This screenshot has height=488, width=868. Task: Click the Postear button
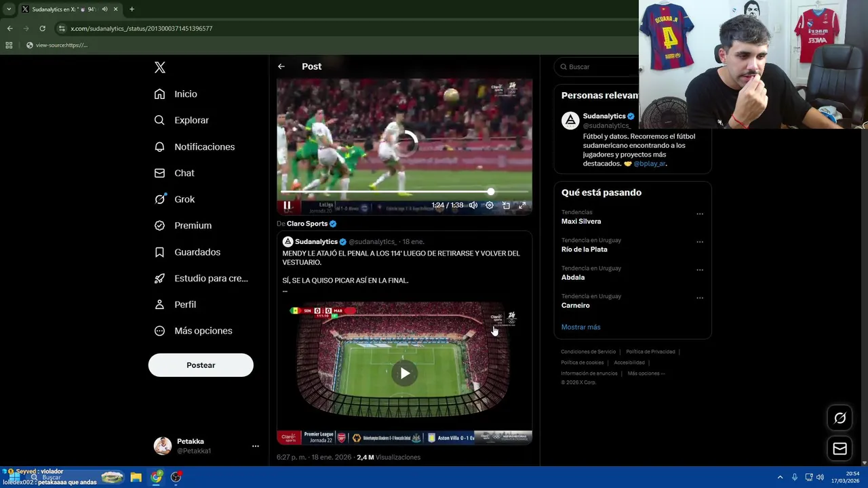click(x=201, y=365)
